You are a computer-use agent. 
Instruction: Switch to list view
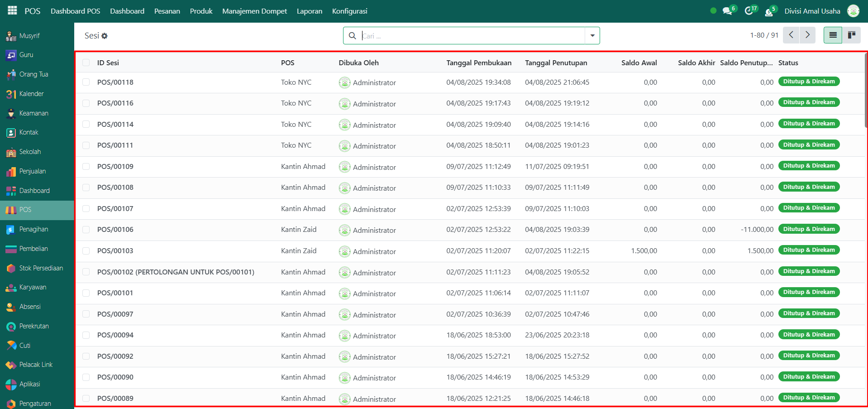[833, 35]
